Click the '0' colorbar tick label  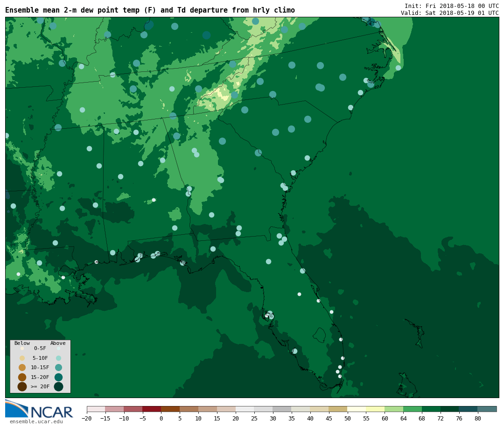161,418
